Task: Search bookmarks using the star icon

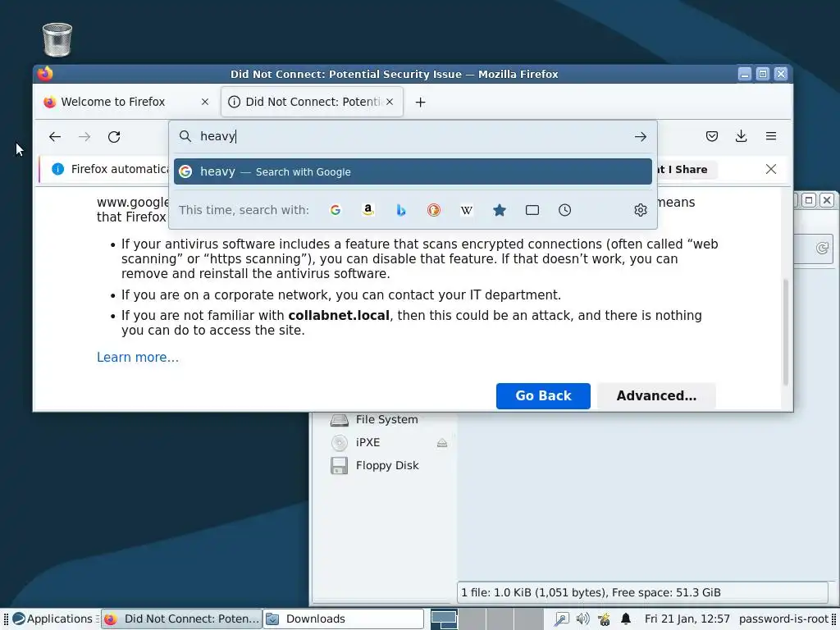Action: [500, 210]
